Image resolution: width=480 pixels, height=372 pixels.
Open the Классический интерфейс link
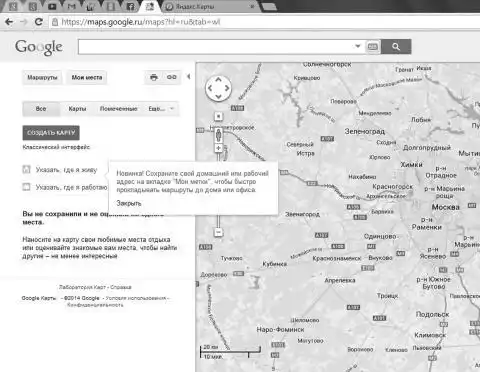coord(56,147)
